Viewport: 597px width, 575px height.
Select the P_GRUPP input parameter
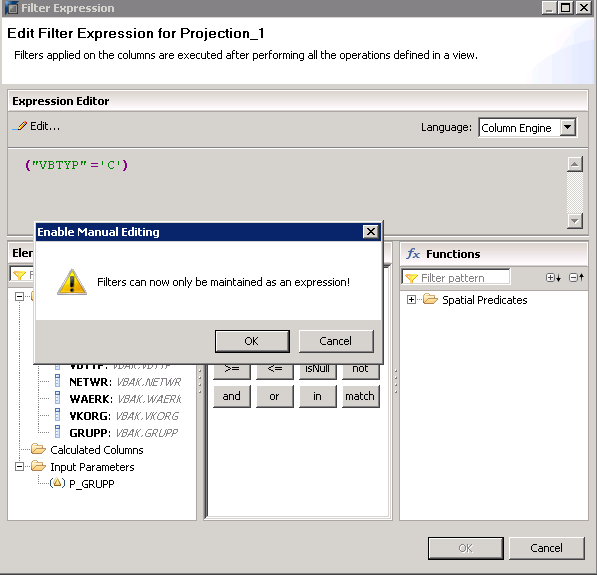click(x=92, y=484)
